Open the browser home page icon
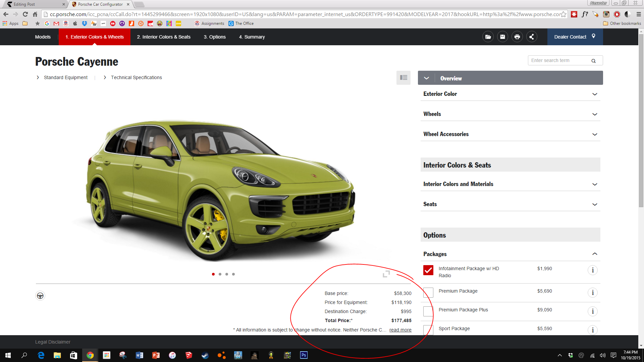Viewport: 644px width, 362px height. point(35,14)
